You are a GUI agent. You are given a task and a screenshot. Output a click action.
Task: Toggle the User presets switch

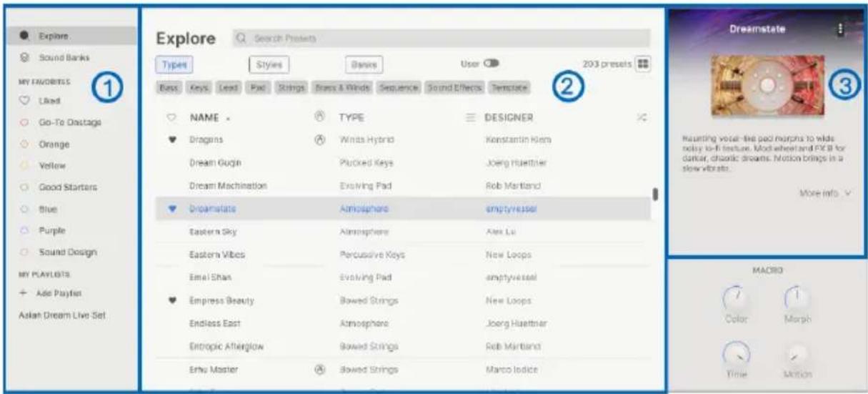click(x=491, y=64)
